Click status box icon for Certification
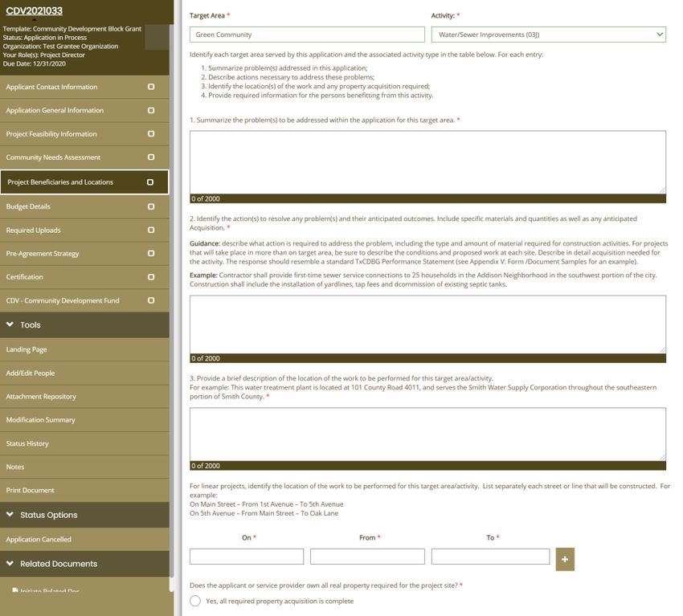Image resolution: width=683 pixels, height=616 pixels. [x=151, y=277]
